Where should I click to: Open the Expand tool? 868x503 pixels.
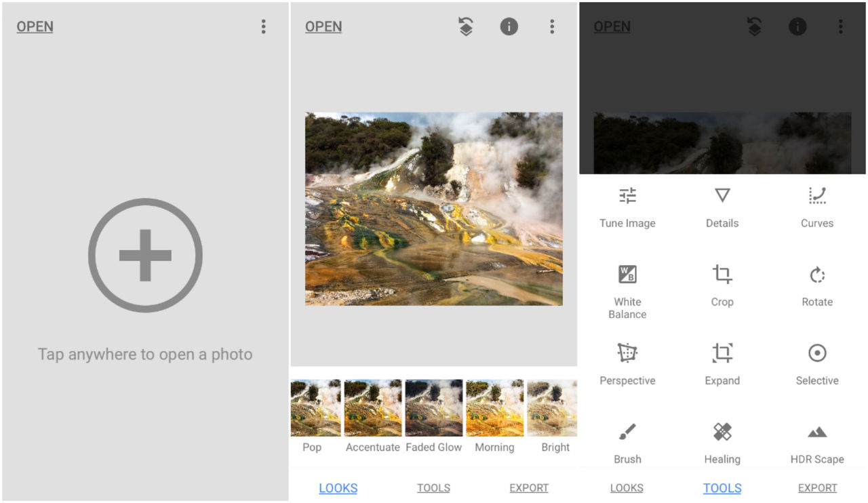point(722,354)
